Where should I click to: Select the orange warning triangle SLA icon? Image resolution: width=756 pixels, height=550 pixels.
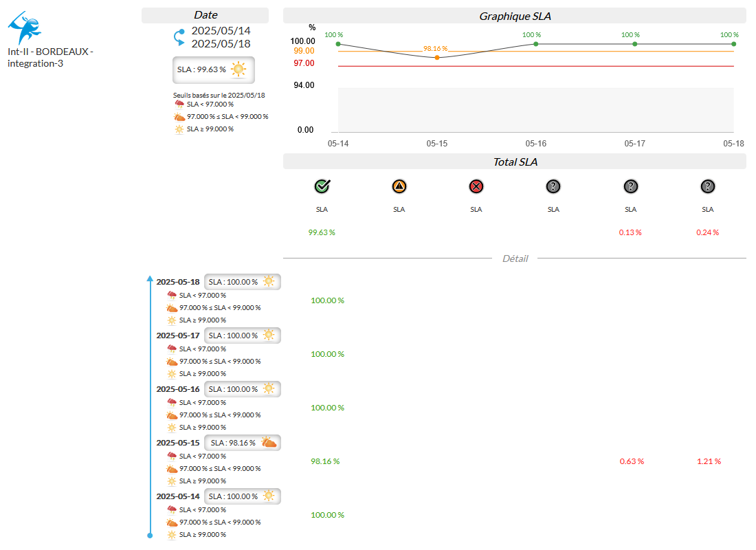click(399, 186)
